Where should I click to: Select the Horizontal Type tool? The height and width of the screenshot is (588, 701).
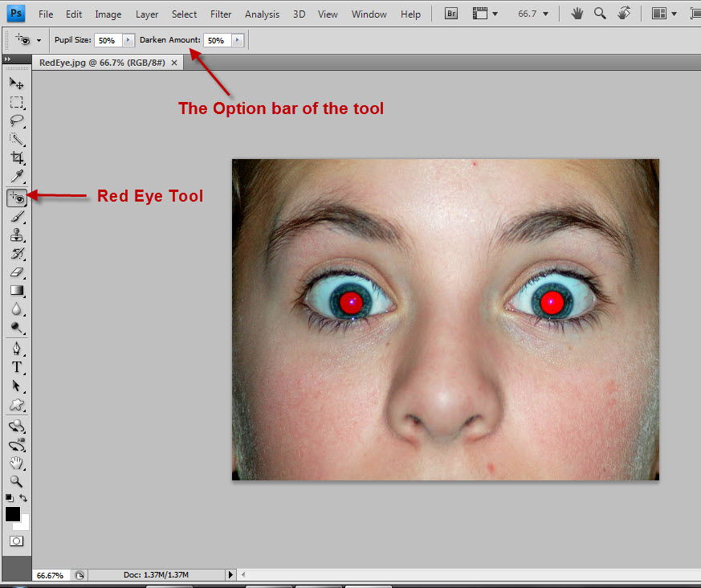click(x=17, y=367)
